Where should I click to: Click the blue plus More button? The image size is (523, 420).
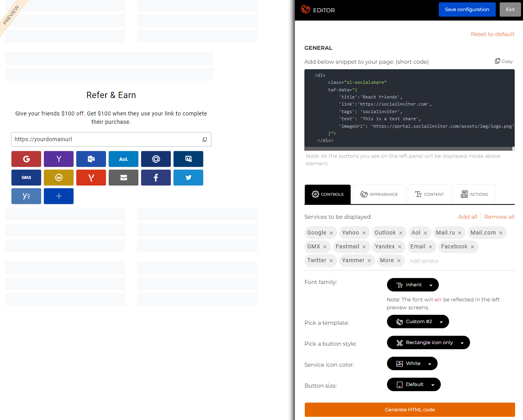tap(59, 196)
